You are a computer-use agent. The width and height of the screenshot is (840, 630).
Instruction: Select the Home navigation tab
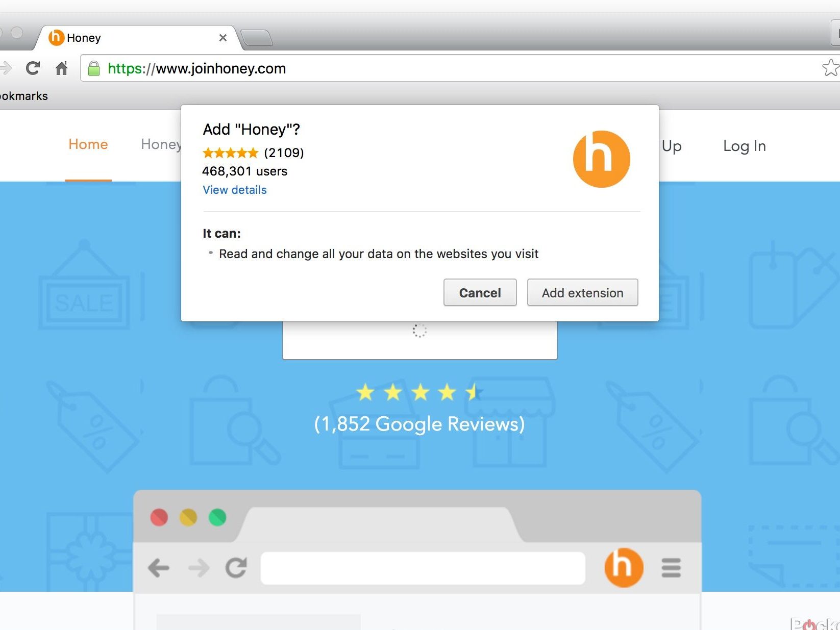coord(88,144)
